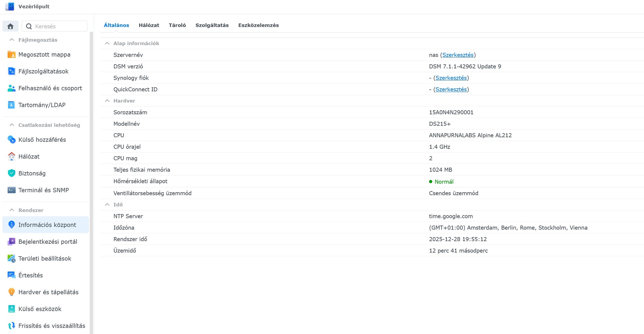Click the Külső hozzáférés icon
Image resolution: width=644 pixels, height=334 pixels.
(12, 140)
